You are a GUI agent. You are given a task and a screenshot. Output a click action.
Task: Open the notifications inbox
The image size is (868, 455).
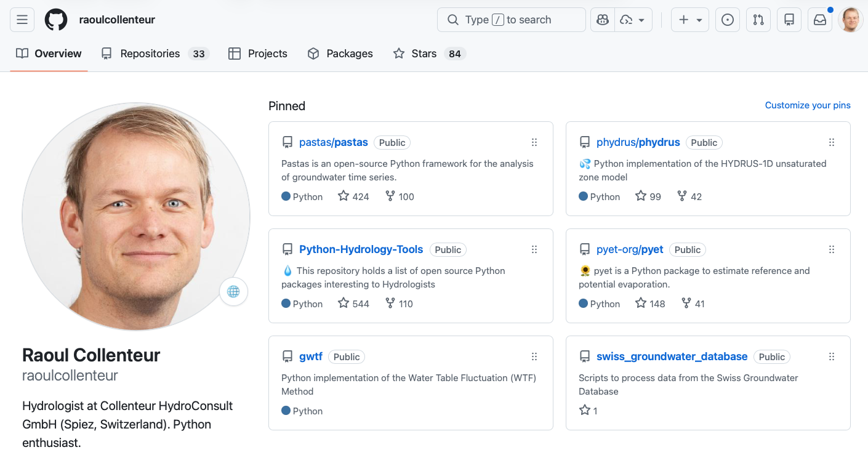(x=820, y=20)
